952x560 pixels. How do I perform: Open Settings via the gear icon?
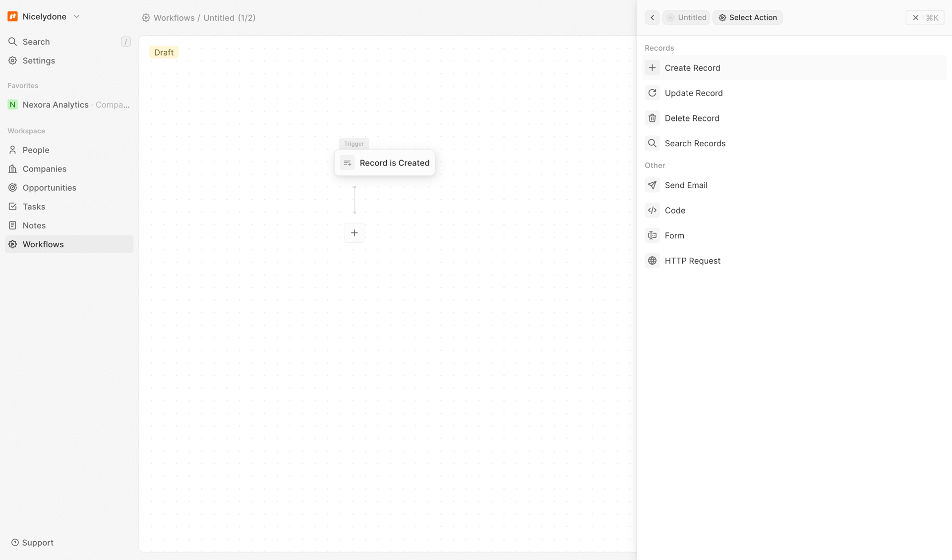12,60
